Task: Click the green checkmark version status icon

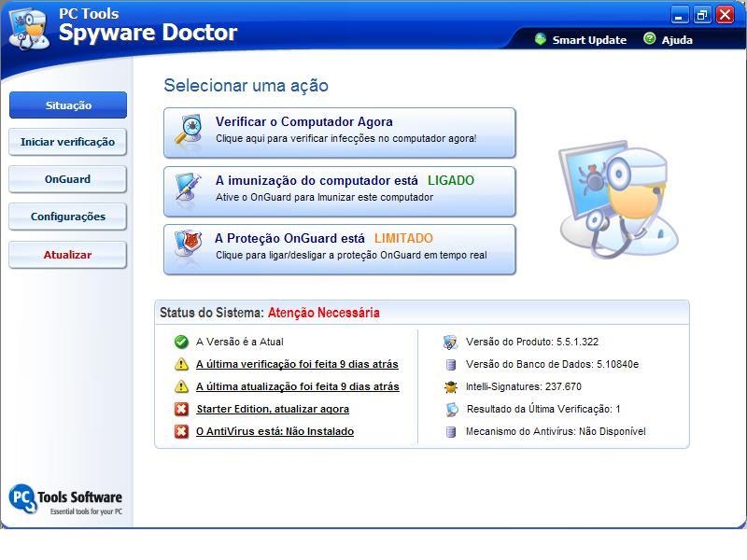Action: (x=181, y=342)
